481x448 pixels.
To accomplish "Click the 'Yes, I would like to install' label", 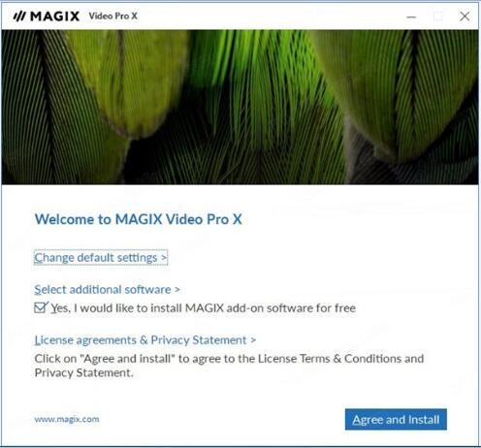I will [x=204, y=308].
